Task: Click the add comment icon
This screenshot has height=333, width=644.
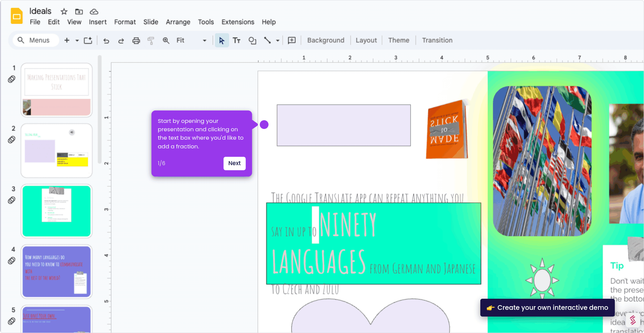Action: (x=292, y=40)
